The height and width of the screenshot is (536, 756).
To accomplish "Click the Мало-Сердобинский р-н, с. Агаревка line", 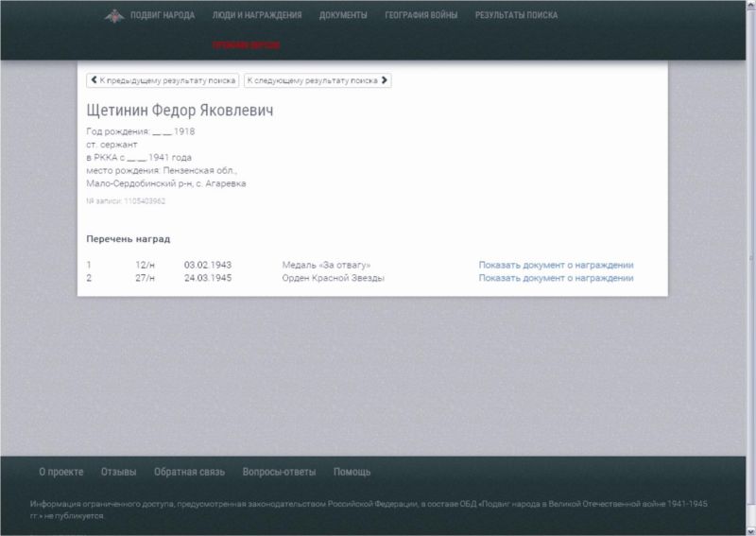I will pyautogui.click(x=166, y=183).
